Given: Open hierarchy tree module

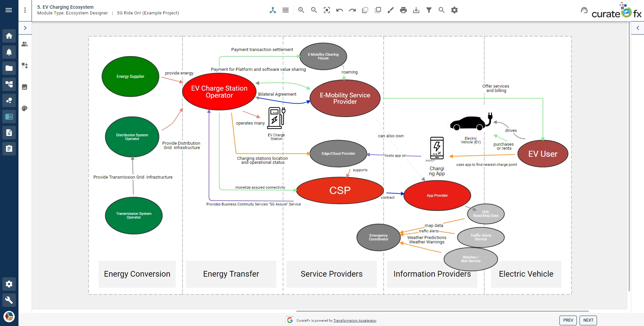Looking at the screenshot, I should click(x=9, y=84).
